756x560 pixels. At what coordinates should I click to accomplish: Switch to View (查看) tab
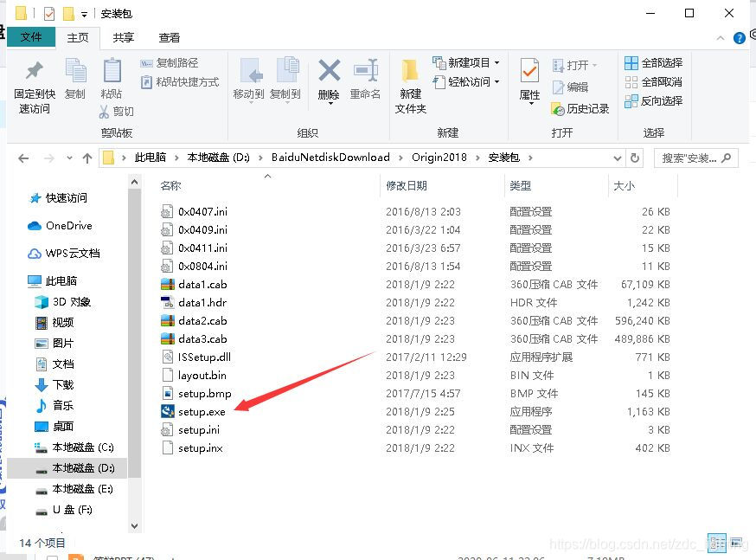click(x=170, y=37)
